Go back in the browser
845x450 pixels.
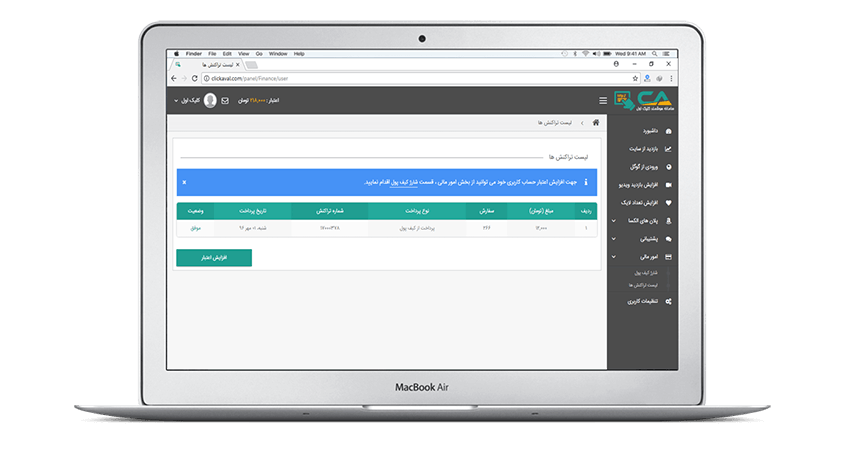[174, 79]
